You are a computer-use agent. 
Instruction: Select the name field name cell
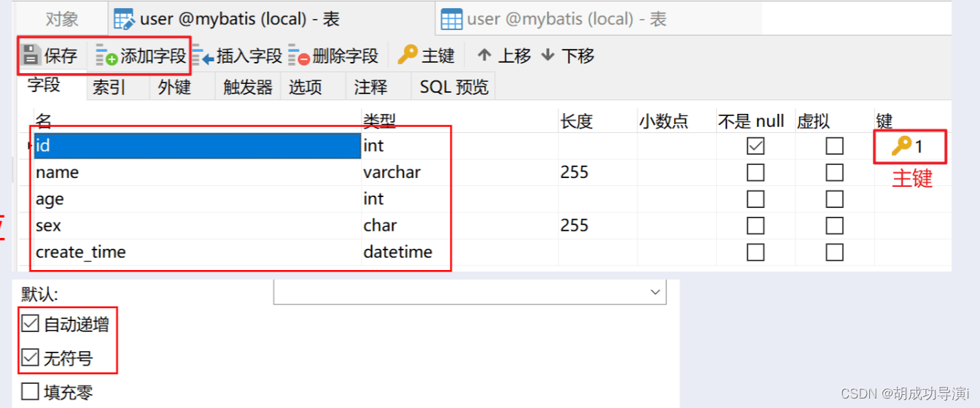click(197, 173)
